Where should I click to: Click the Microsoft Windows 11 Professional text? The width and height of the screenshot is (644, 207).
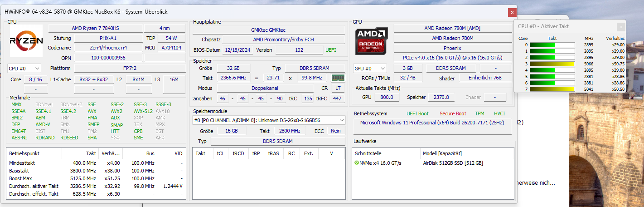click(x=432, y=123)
